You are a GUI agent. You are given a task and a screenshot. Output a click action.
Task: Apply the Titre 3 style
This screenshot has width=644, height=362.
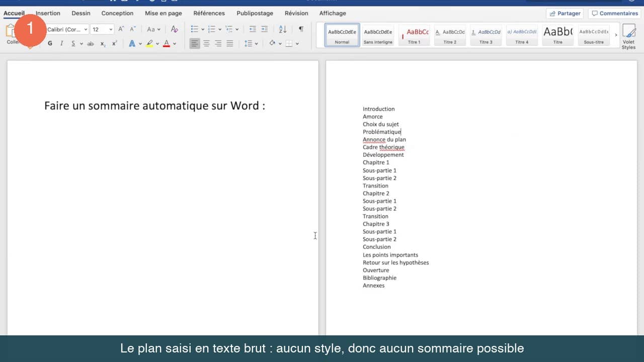(486, 35)
